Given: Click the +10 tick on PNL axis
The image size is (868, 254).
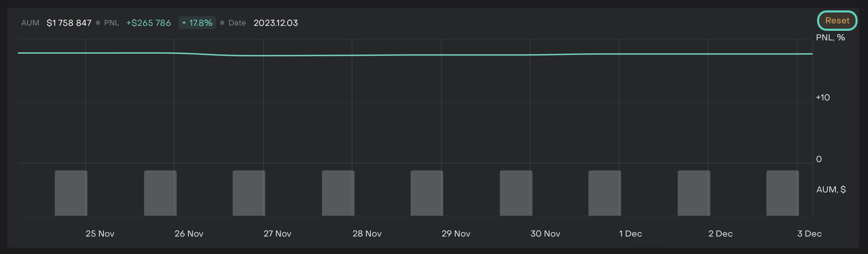Looking at the screenshot, I should pyautogui.click(x=823, y=97).
